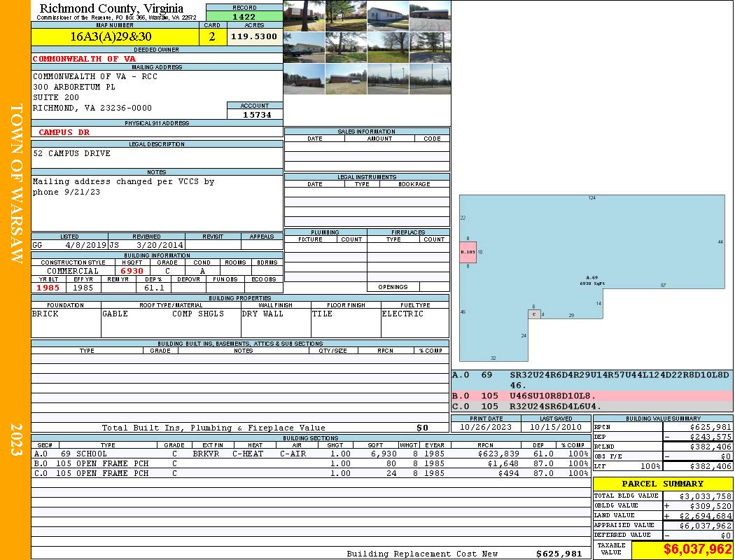The width and height of the screenshot is (735, 560).
Task: Click the green record number 1422 field
Action: pos(244,17)
